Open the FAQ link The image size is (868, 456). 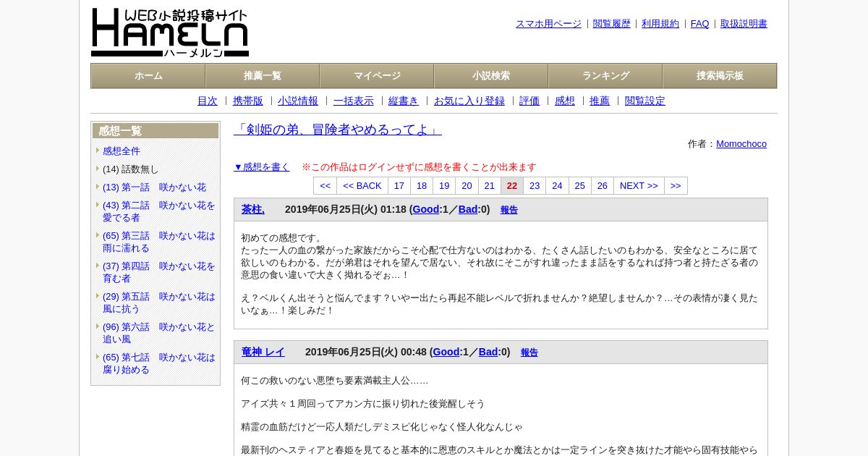point(700,24)
